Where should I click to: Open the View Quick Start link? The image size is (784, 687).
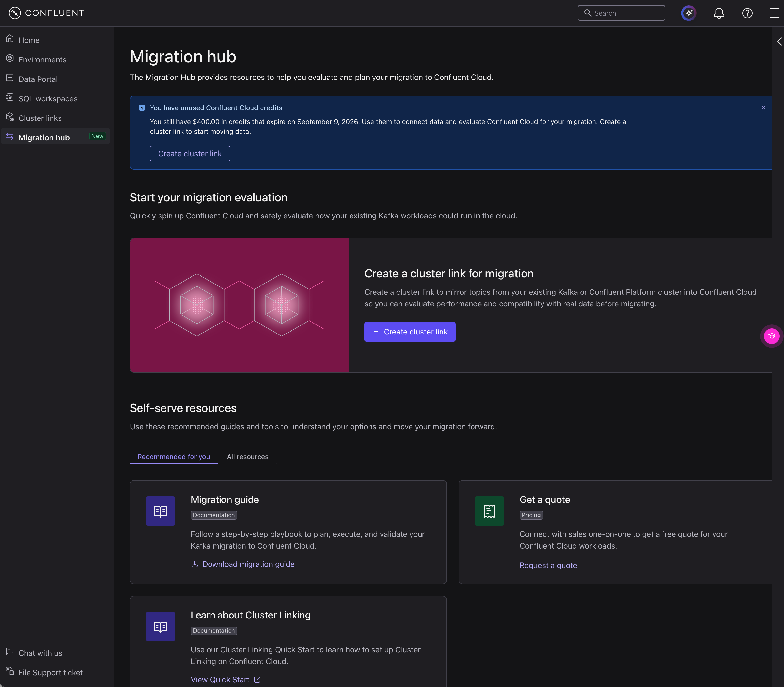tap(220, 679)
